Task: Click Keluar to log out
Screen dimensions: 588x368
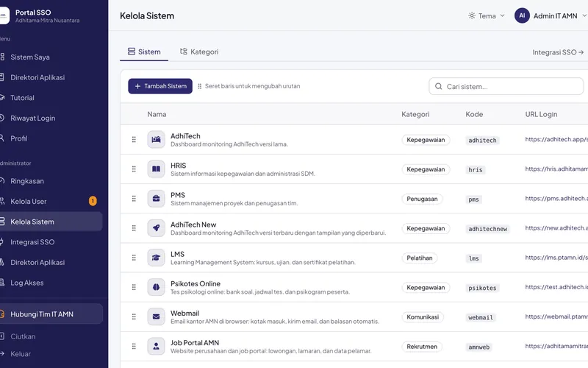Action: pyautogui.click(x=21, y=354)
